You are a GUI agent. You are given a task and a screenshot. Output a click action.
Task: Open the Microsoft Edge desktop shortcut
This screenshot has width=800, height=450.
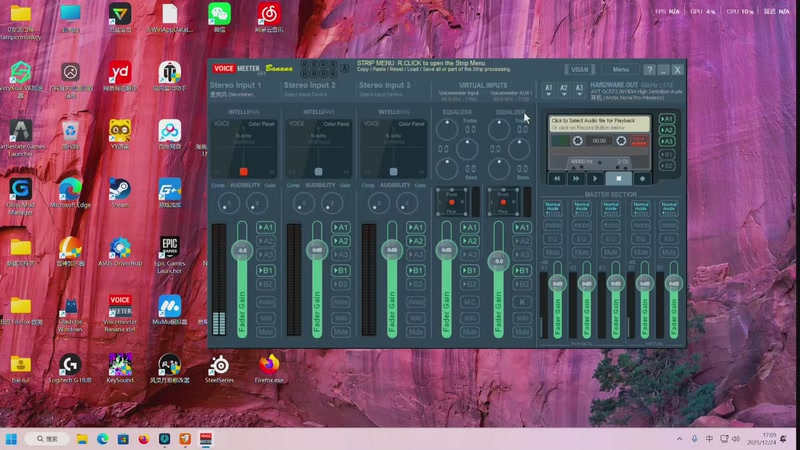[x=70, y=190]
